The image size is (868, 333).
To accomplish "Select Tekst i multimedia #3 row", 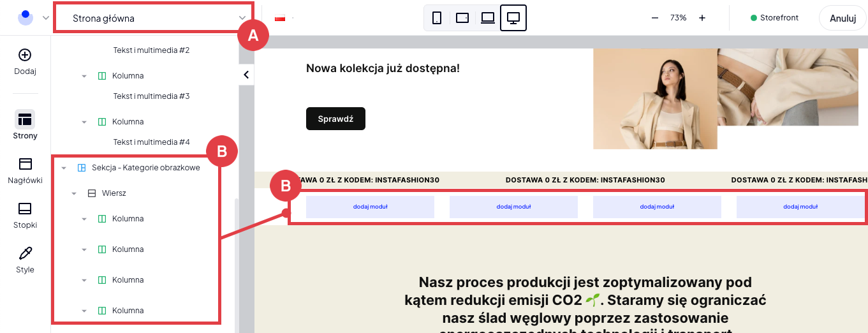I will click(x=152, y=96).
